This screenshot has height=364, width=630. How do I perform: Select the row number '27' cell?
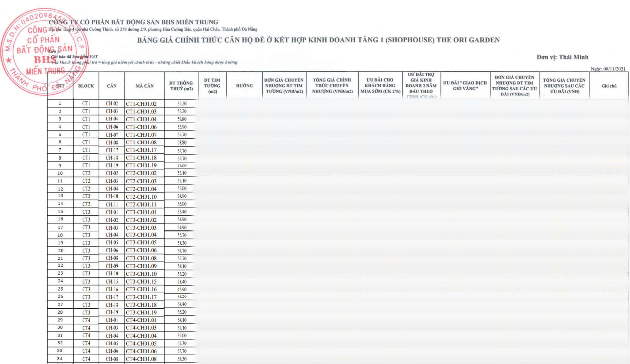(61, 304)
